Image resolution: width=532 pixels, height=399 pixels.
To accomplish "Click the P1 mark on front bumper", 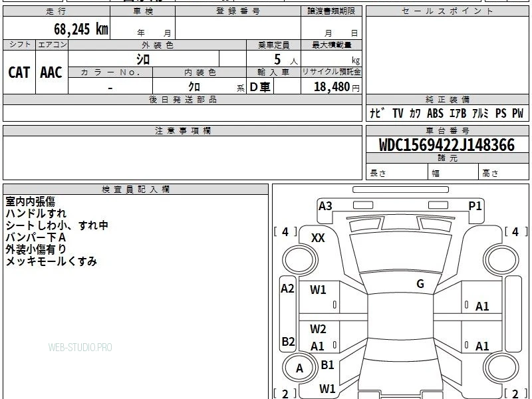I will 475,206.
